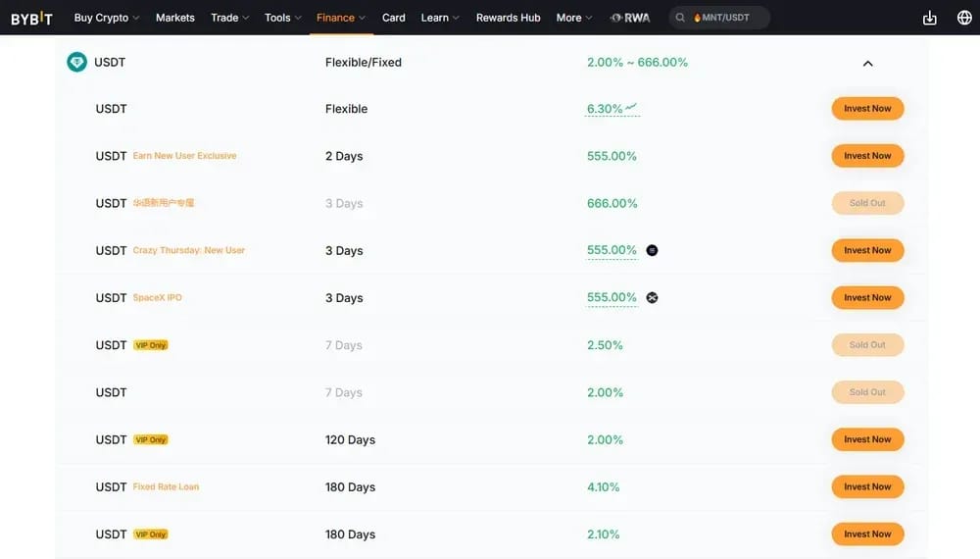Open the app download icon
The height and width of the screenshot is (559, 980).
pyautogui.click(x=929, y=18)
